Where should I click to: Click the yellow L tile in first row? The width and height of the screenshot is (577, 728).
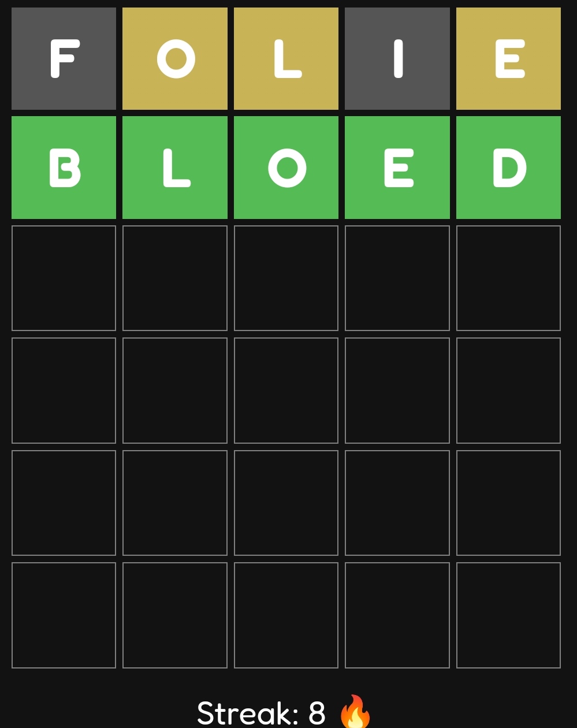pos(286,58)
